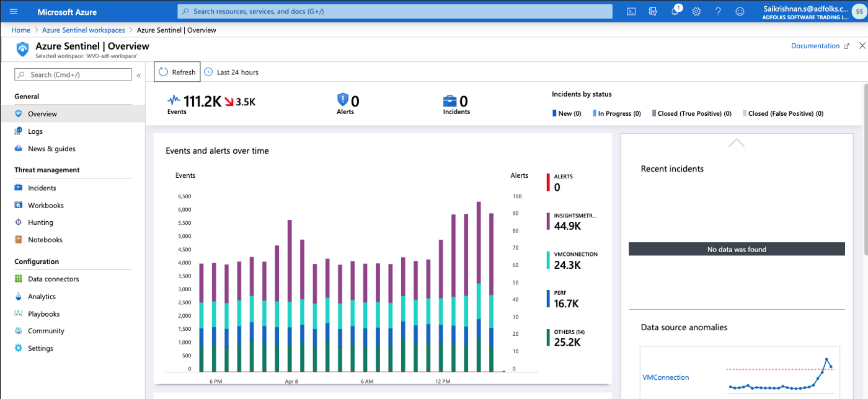The image size is (868, 399).
Task: Click the Logs icon in sidebar
Action: click(x=19, y=131)
